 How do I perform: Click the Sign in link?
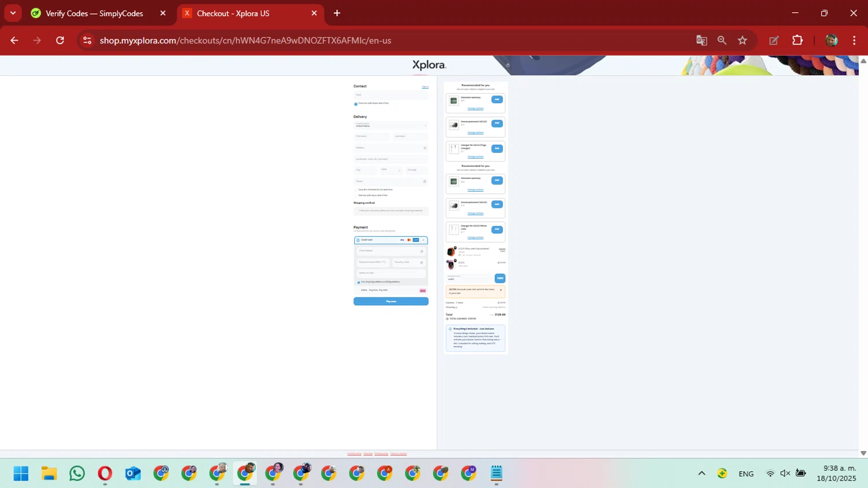[x=425, y=87]
